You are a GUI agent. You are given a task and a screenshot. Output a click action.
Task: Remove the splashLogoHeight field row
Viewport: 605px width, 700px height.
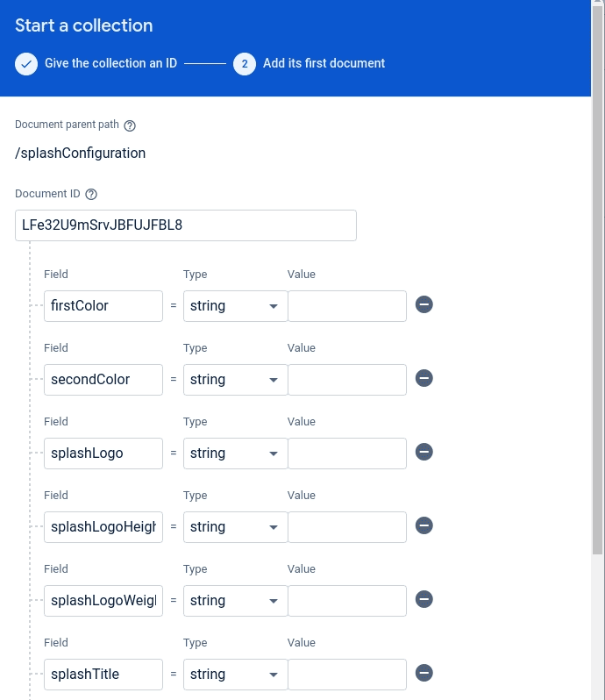pyautogui.click(x=424, y=526)
